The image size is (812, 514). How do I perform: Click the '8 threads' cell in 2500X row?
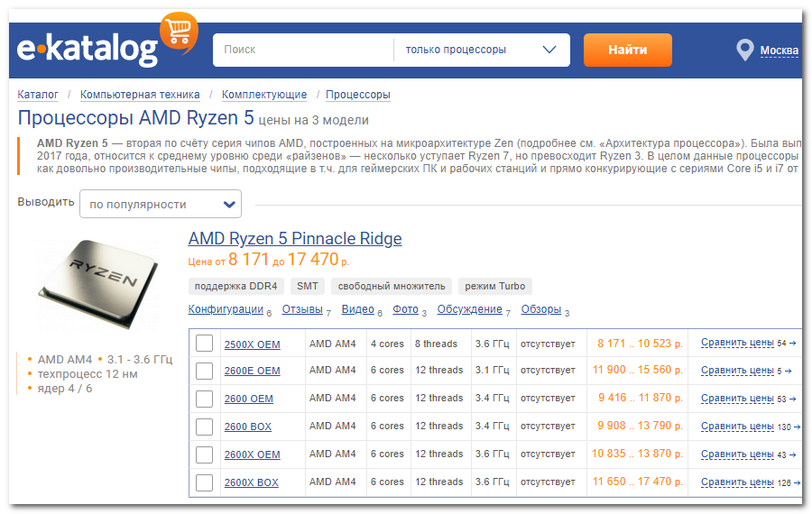tap(436, 344)
